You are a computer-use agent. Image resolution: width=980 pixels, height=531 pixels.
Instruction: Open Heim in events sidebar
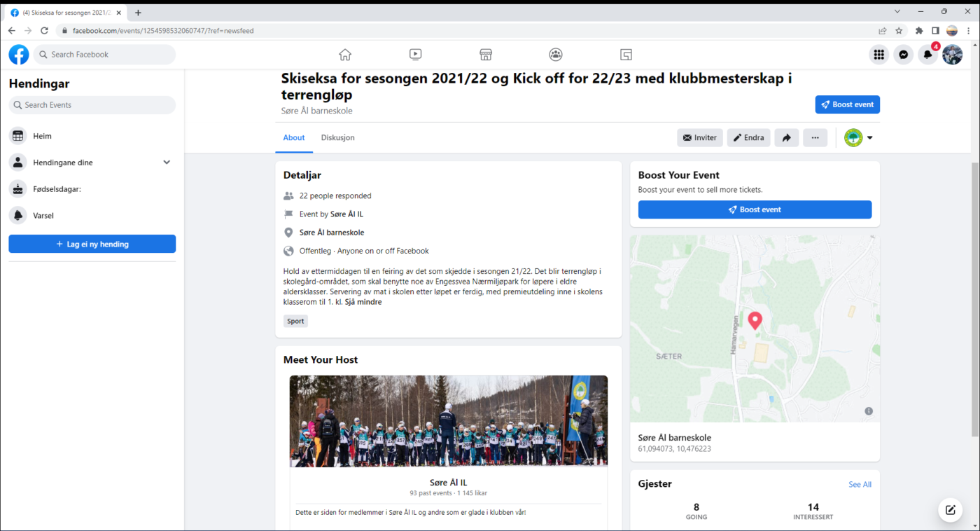[92, 136]
